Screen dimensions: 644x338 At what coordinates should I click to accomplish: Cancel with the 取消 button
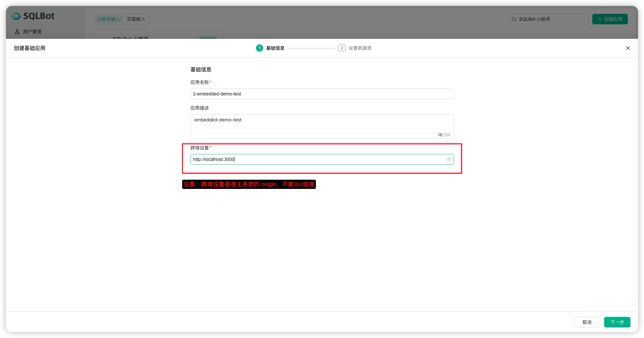point(587,322)
